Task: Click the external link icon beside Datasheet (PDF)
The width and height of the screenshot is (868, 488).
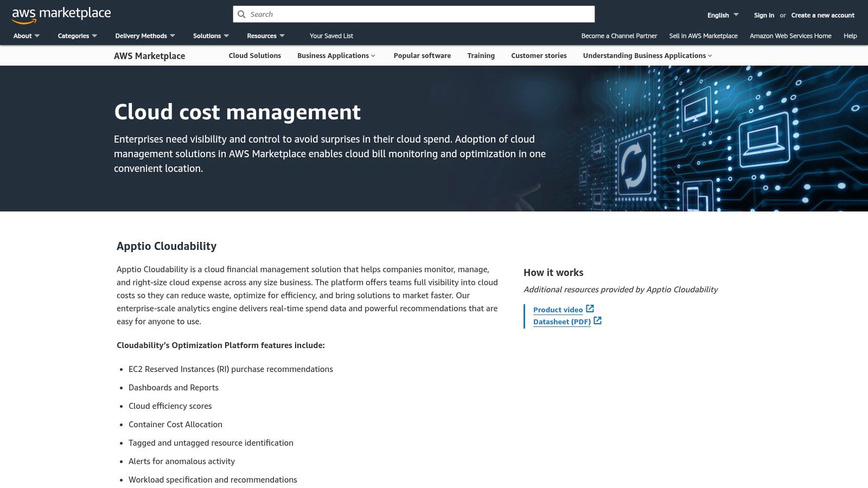Action: coord(598,320)
